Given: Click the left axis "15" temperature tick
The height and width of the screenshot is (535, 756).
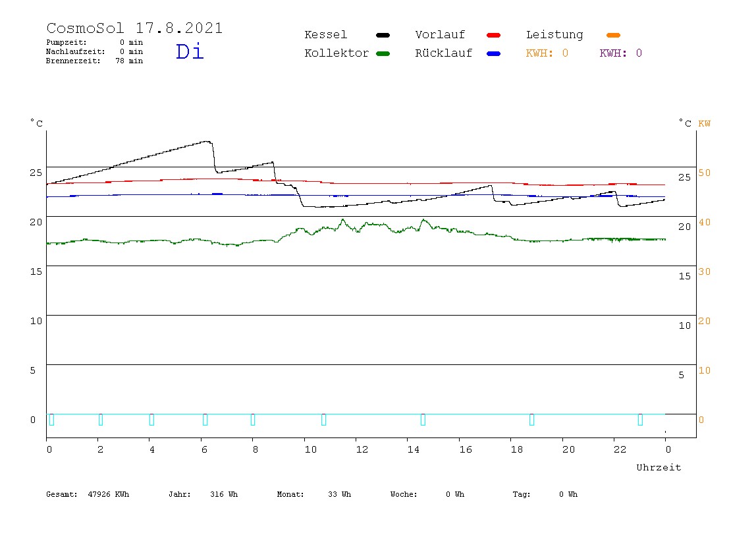Looking at the screenshot, I should click(36, 271).
